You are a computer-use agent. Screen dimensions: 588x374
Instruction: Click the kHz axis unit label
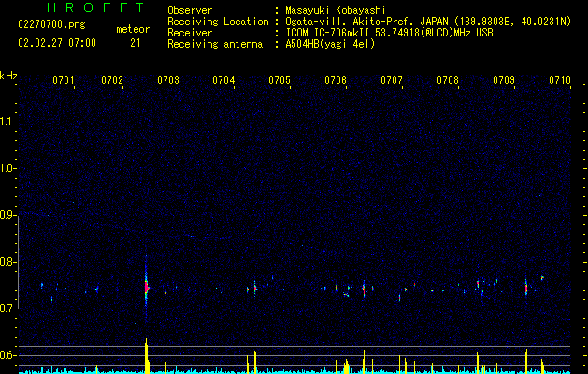click(x=8, y=76)
